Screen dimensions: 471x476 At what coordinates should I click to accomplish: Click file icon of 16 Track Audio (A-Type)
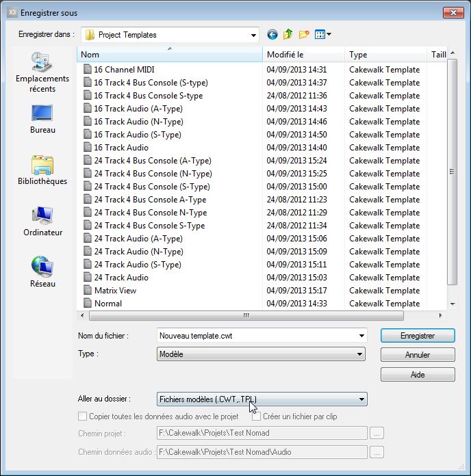point(87,108)
